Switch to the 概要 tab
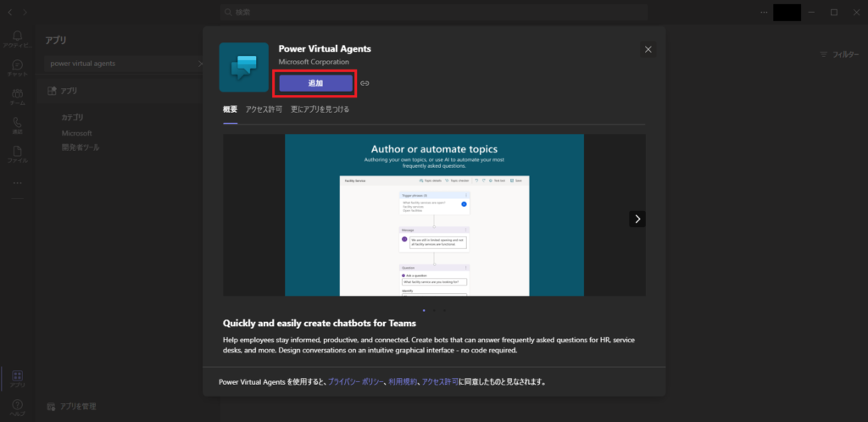Image resolution: width=868 pixels, height=422 pixels. click(x=231, y=109)
